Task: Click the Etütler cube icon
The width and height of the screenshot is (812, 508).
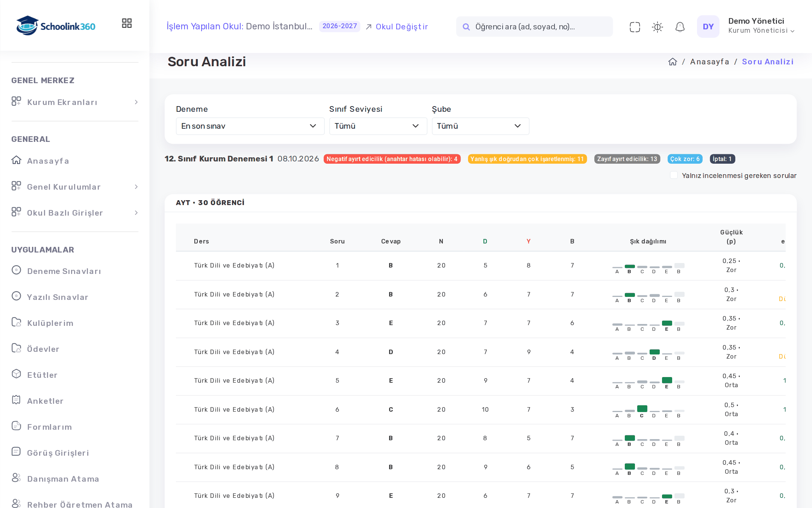Action: coord(16,374)
